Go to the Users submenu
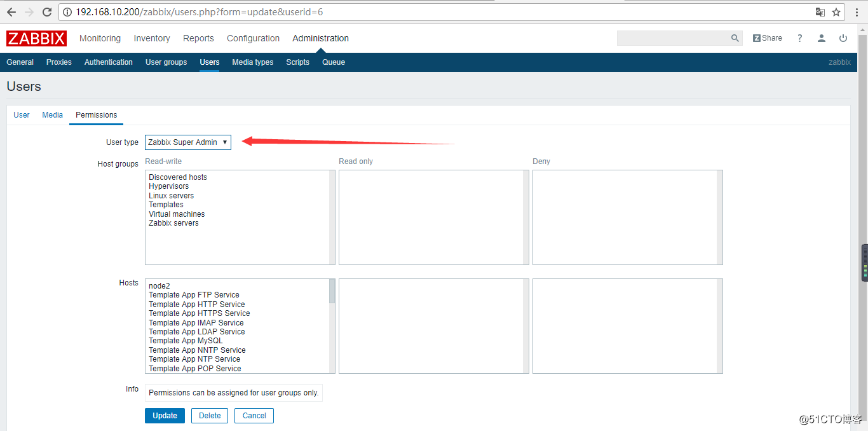 click(x=209, y=62)
